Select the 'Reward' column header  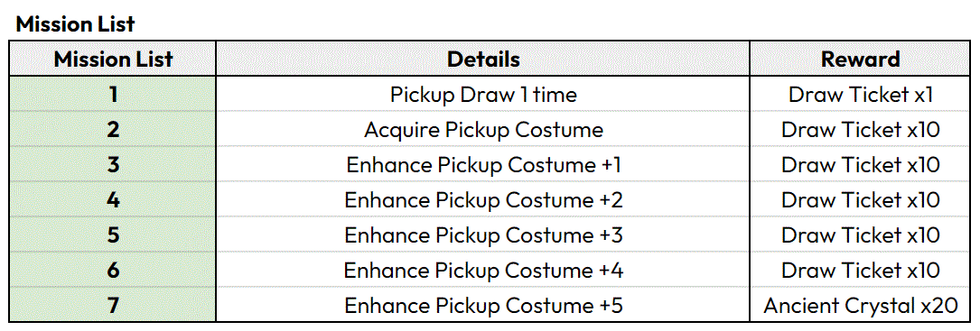(x=860, y=59)
